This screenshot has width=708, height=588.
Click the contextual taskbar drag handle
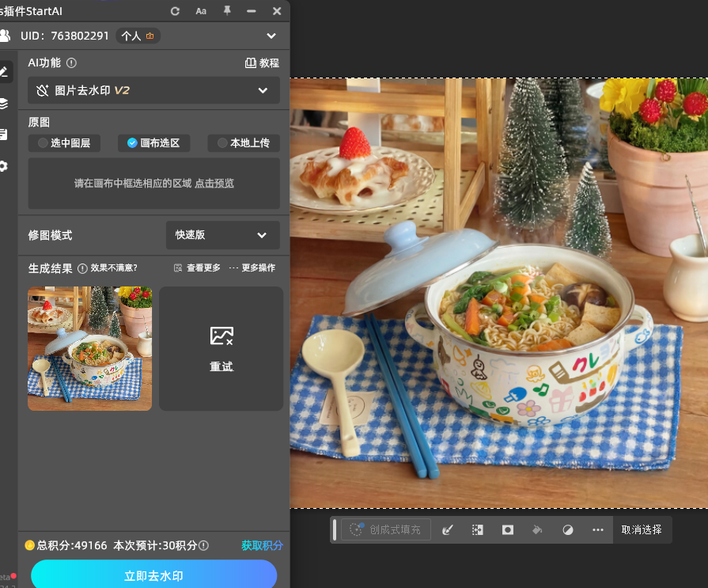click(335, 529)
